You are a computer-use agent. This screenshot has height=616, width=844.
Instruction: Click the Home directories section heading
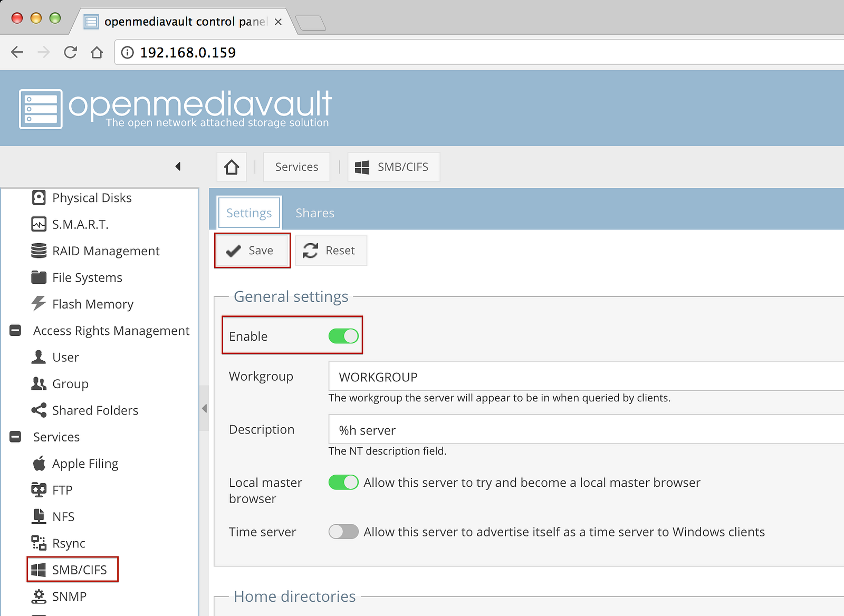click(295, 596)
